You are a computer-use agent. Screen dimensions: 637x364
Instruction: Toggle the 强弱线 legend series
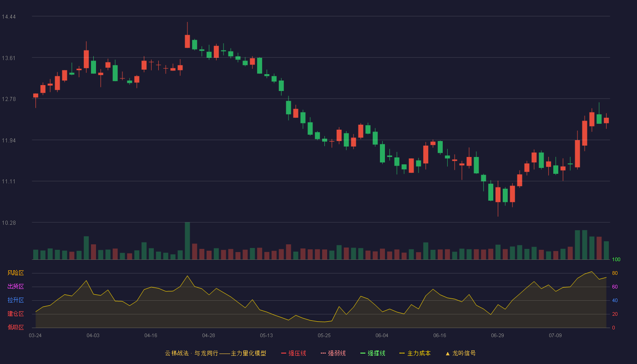(333, 353)
